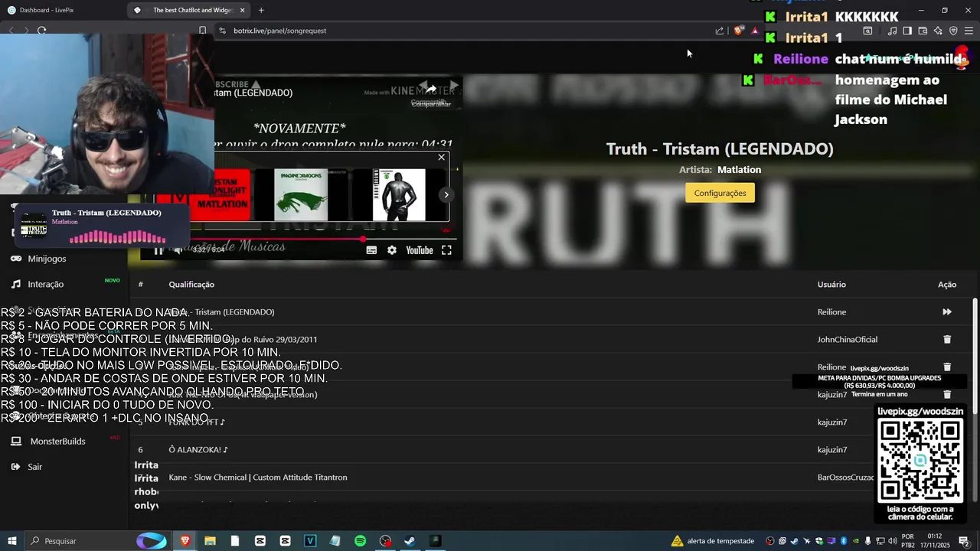Image resolution: width=980 pixels, height=551 pixels.
Task: Open the Imagine Dragons suggested video thumbnail
Action: pyautogui.click(x=301, y=194)
